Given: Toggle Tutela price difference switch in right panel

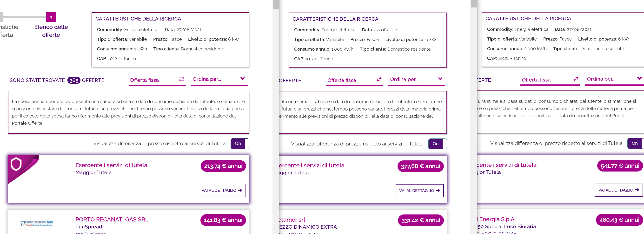Looking at the screenshot, I should click(x=636, y=143).
